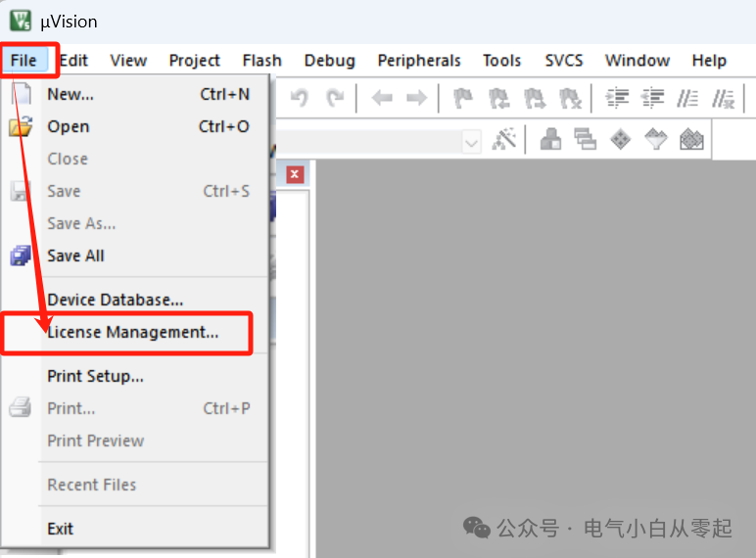This screenshot has height=558, width=756.
Task: Expand the target selection combo box
Action: click(471, 142)
